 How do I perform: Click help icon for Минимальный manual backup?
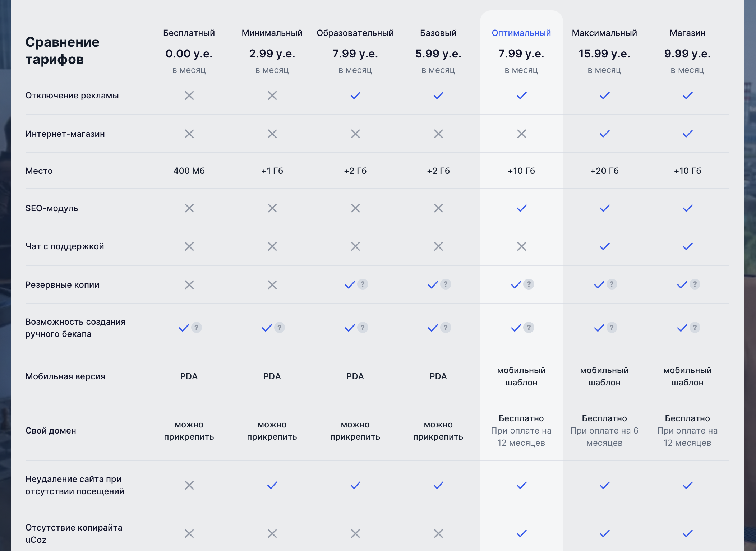point(279,328)
